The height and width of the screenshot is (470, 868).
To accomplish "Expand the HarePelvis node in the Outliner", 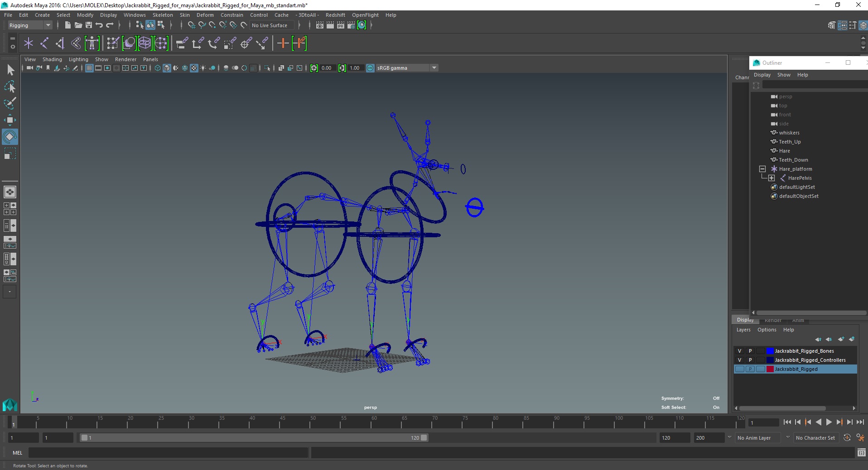I will coord(772,178).
